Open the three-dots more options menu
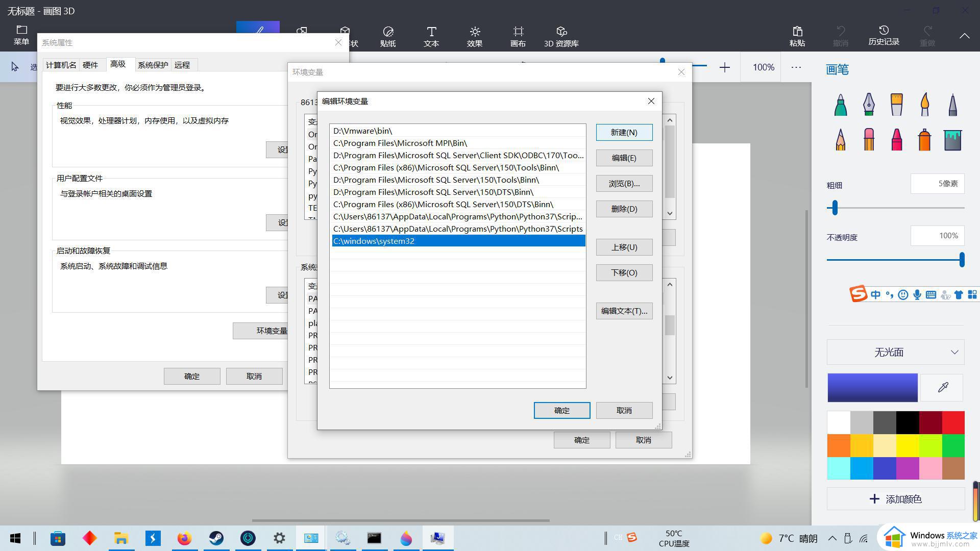Viewport: 980px width, 551px height. 796,67
